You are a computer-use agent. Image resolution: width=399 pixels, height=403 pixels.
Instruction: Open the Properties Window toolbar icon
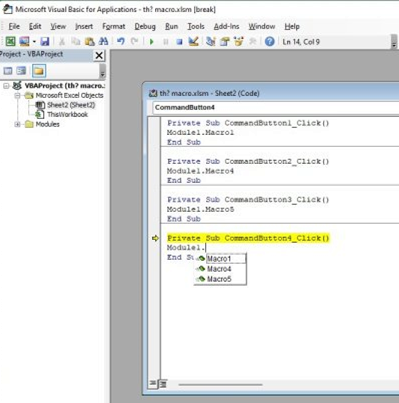tap(225, 41)
